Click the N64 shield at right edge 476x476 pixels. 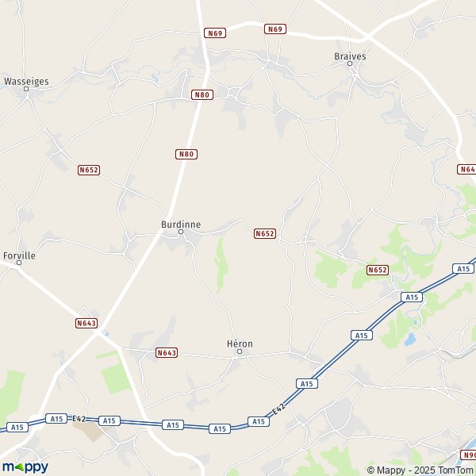[x=466, y=169]
